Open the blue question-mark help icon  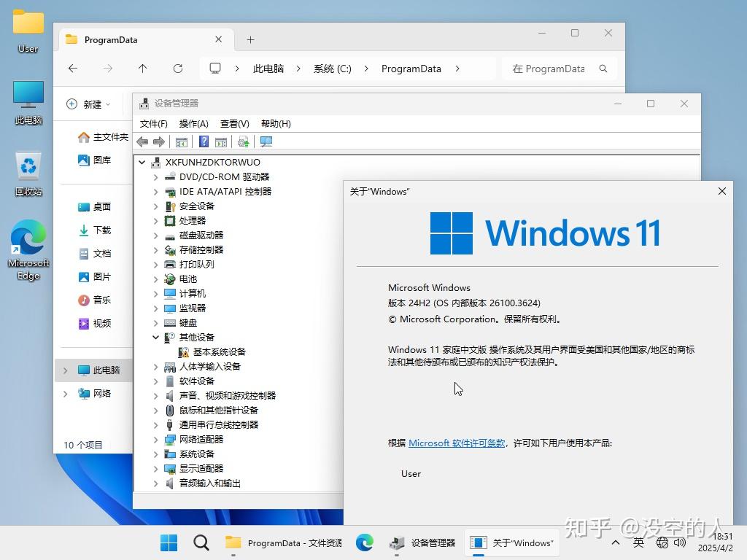point(204,141)
